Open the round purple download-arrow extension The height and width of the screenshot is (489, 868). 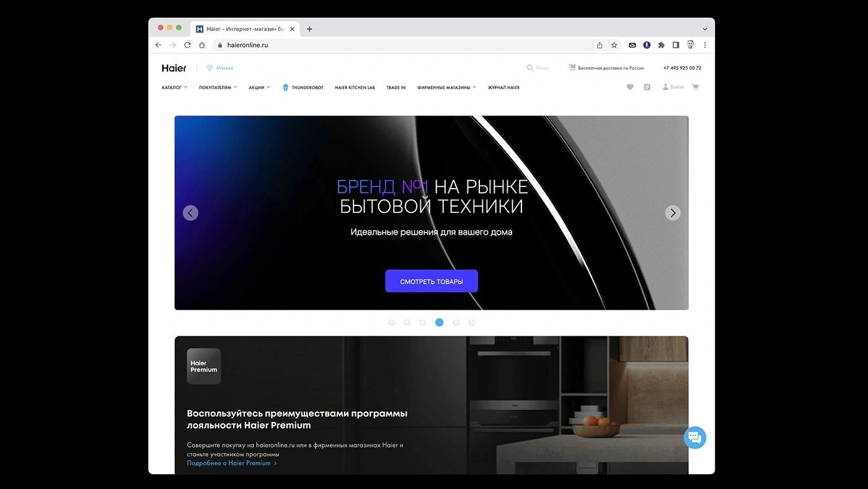click(x=647, y=45)
